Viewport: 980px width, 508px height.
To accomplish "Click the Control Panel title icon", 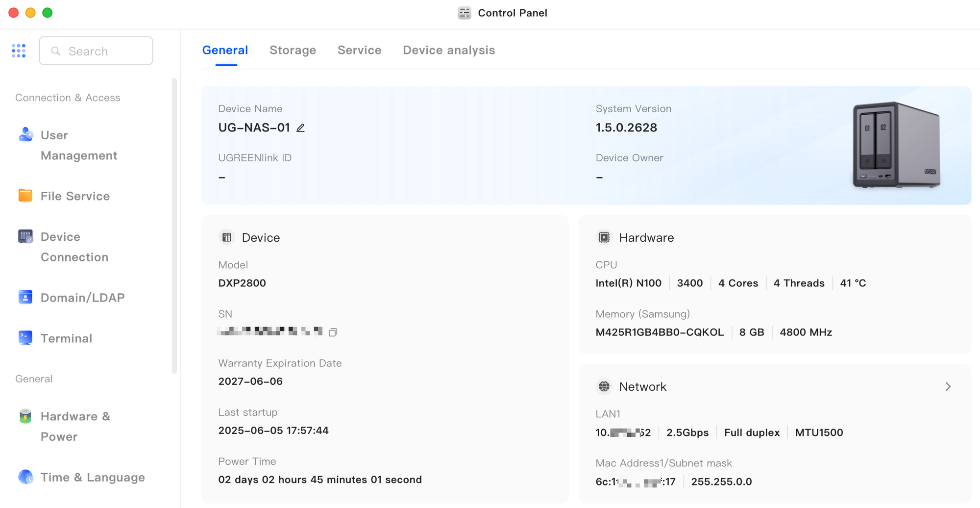I will 465,13.
